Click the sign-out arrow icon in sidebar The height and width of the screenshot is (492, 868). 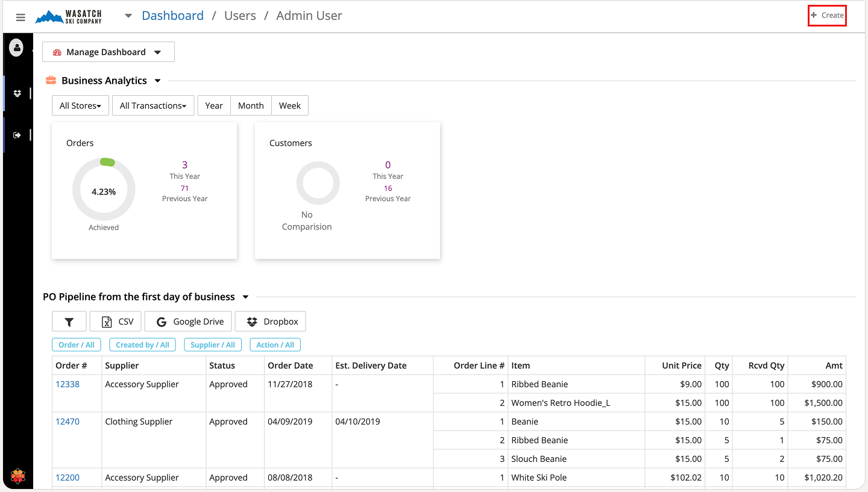click(x=17, y=135)
